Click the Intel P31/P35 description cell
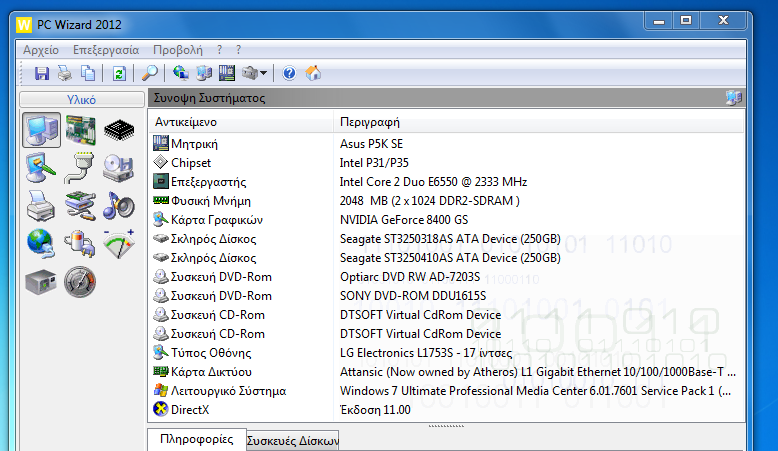778x451 pixels. 374,163
